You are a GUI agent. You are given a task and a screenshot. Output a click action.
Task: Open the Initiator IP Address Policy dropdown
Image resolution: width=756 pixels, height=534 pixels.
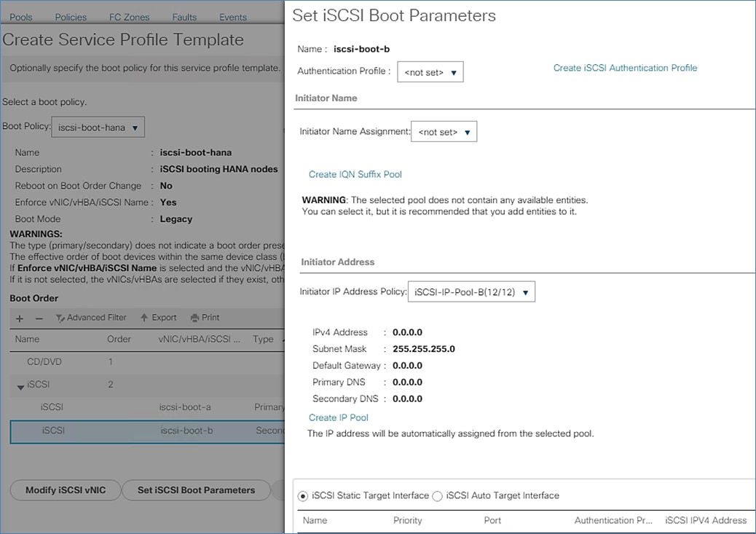pos(471,292)
